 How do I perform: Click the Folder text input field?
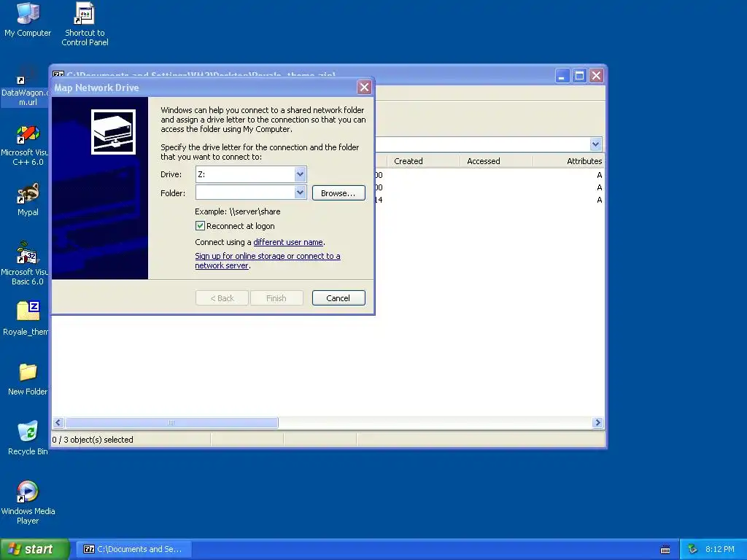point(245,192)
